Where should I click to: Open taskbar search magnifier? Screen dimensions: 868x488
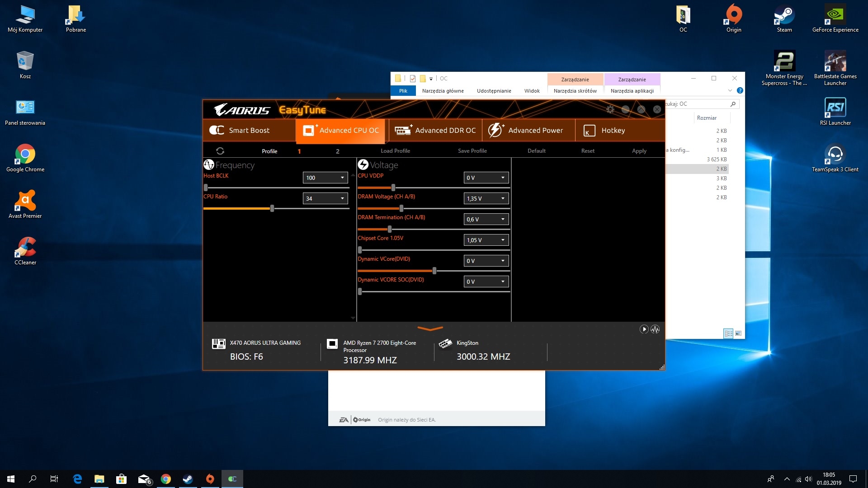pyautogui.click(x=33, y=479)
